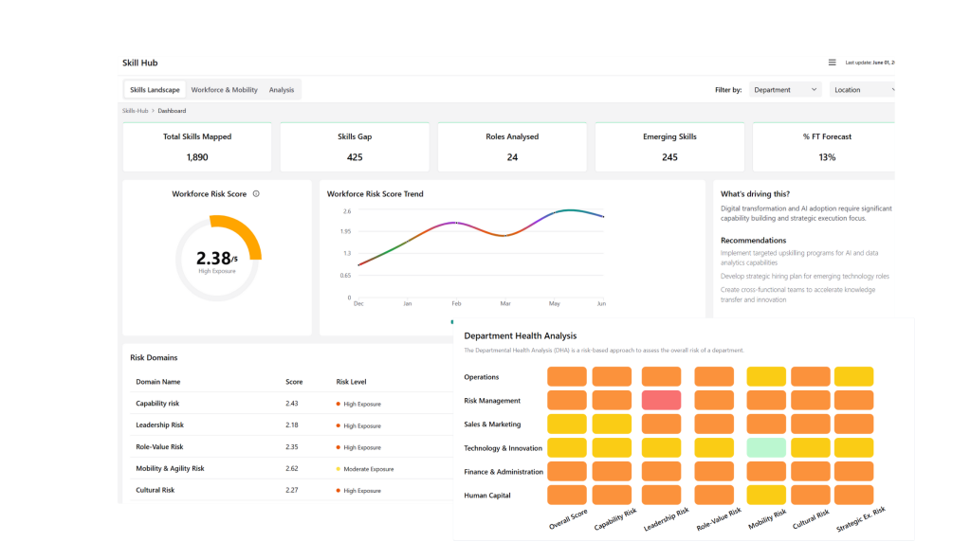Click the yellow Moderate Exposure status dot
Viewport: 971px width, 560px height.
pos(339,469)
